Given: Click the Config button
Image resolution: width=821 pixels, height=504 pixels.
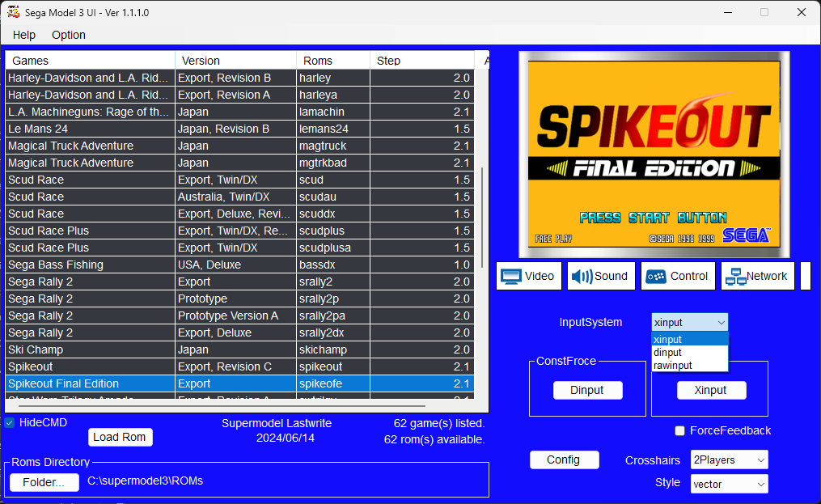Looking at the screenshot, I should click(x=564, y=460).
